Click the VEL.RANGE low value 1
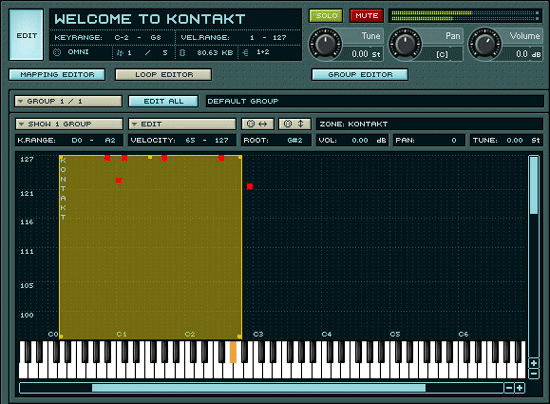 (x=252, y=38)
